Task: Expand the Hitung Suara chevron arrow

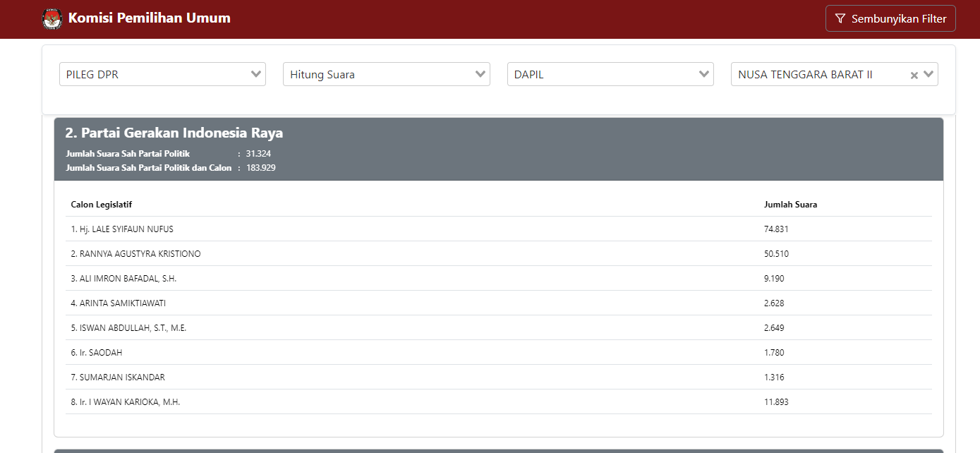Action: (480, 74)
